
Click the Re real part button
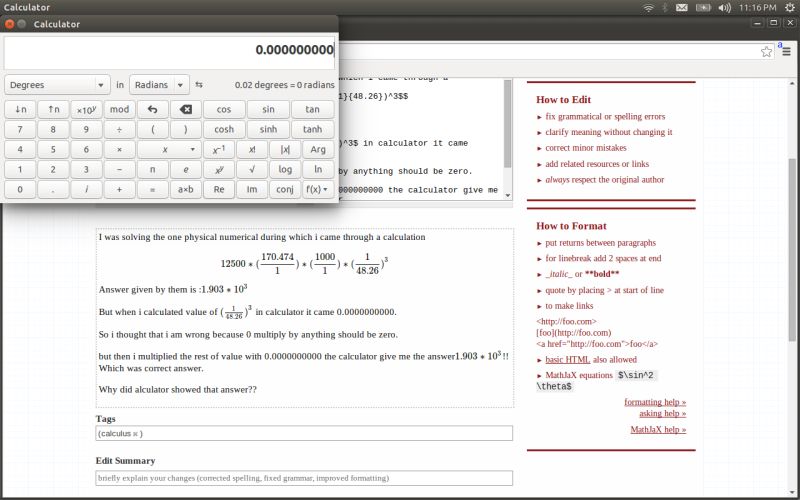point(219,189)
